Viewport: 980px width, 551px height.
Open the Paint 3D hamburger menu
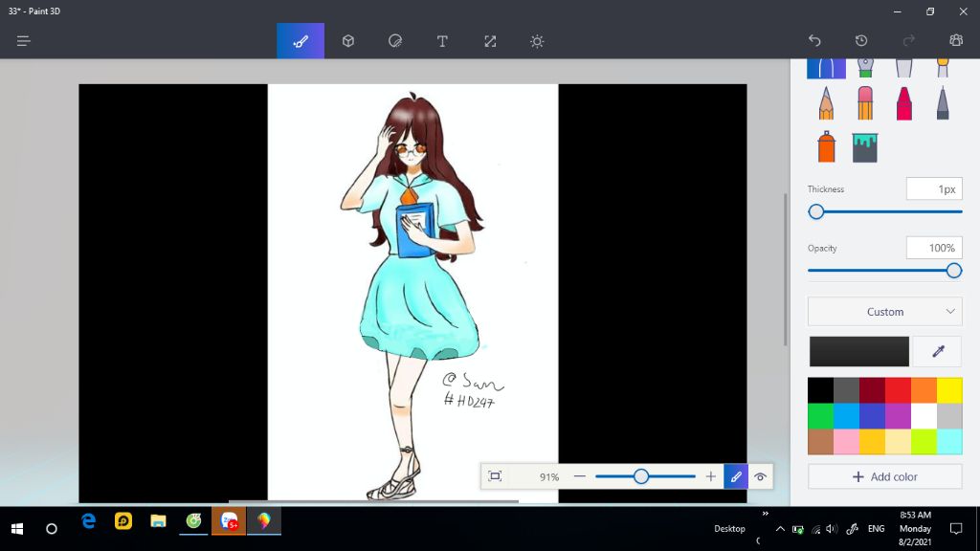coord(24,41)
